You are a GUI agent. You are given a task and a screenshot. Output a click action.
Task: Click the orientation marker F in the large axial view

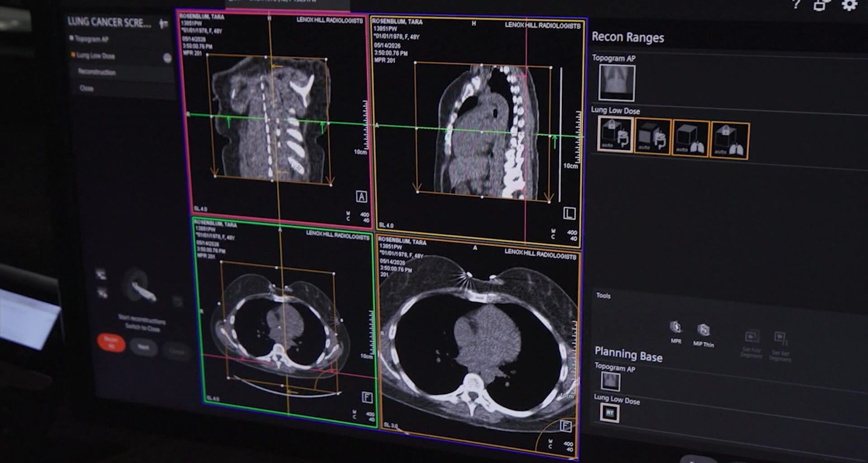coord(566,426)
